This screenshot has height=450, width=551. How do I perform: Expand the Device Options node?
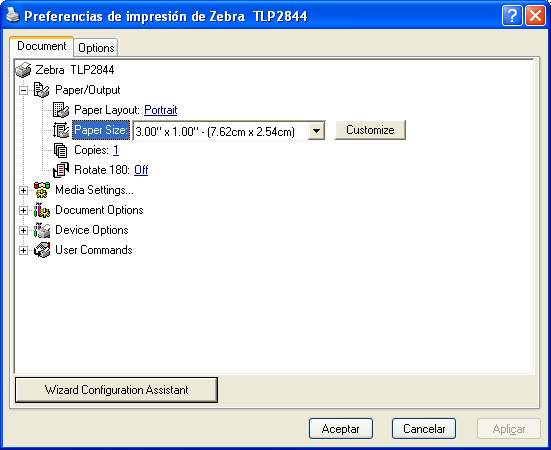[24, 230]
